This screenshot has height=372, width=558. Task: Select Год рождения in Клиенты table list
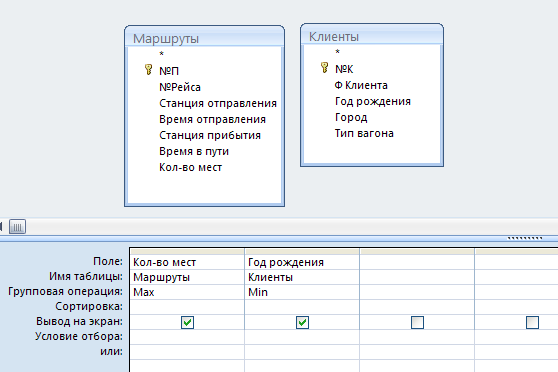tap(373, 101)
